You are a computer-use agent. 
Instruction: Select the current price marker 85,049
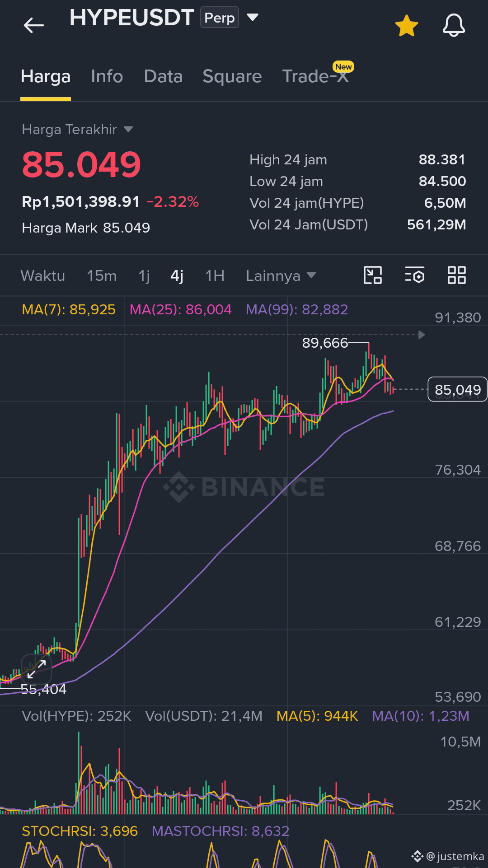[457, 389]
